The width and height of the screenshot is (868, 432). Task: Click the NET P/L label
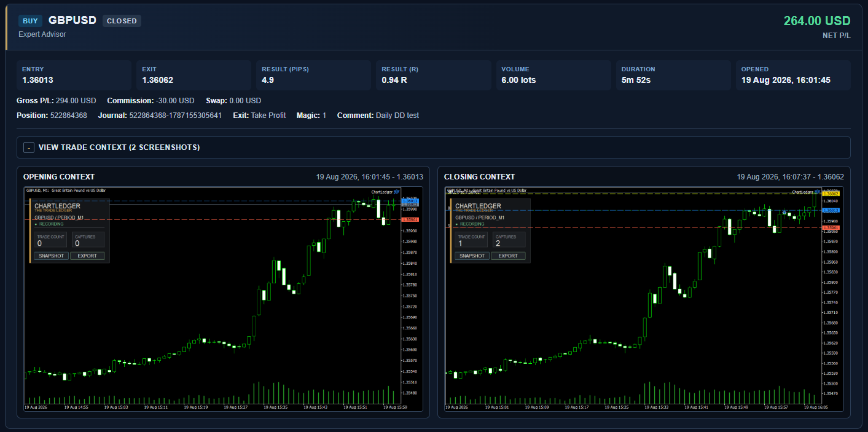[x=837, y=36]
